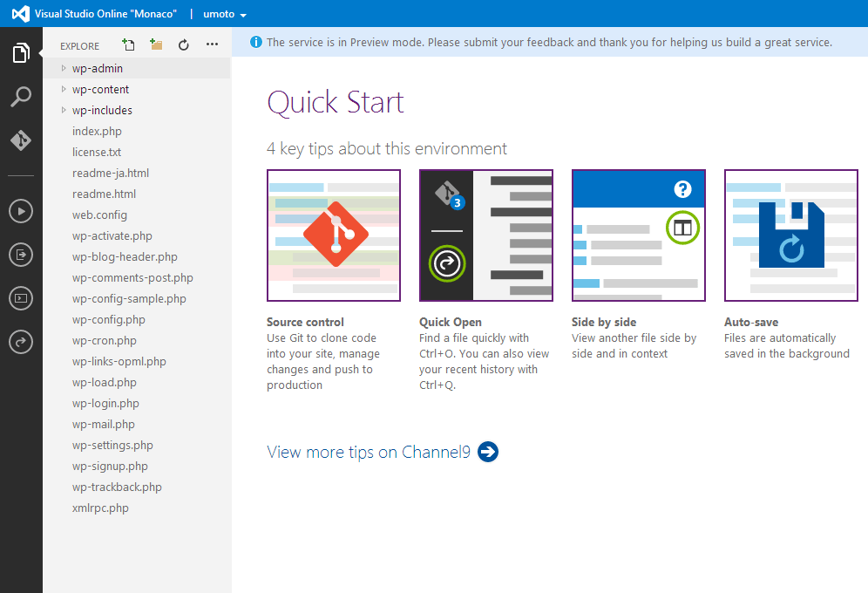Open readme.html file
Image resolution: width=868 pixels, height=593 pixels.
104,194
